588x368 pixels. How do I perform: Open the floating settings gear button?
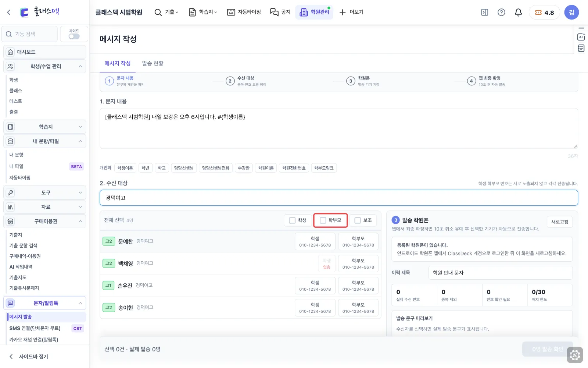pos(575,355)
